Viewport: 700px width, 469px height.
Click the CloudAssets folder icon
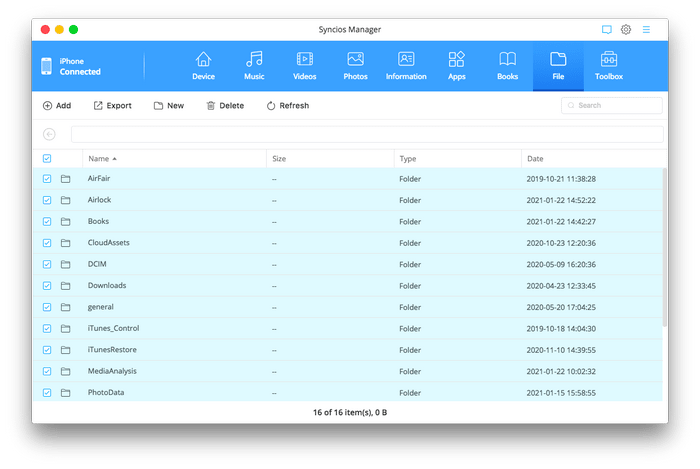click(66, 243)
